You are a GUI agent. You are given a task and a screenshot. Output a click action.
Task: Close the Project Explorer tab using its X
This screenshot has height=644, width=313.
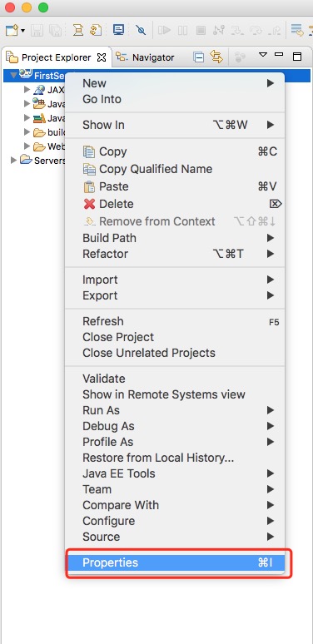[101, 57]
